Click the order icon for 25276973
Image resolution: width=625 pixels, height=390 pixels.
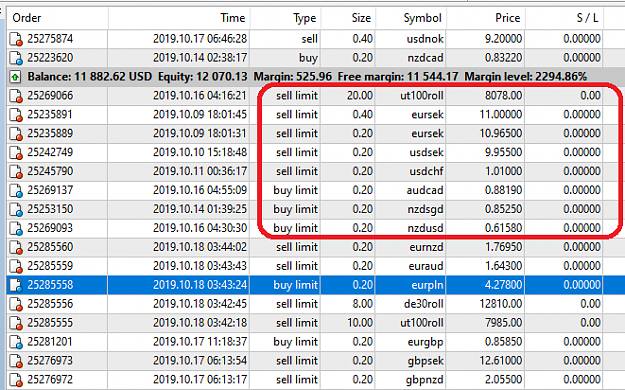point(16,361)
